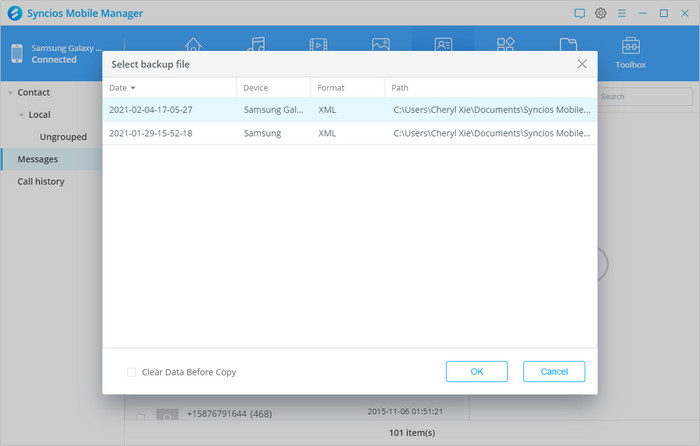Click the Syncios logo icon
The width and height of the screenshot is (700, 446).
(x=15, y=13)
